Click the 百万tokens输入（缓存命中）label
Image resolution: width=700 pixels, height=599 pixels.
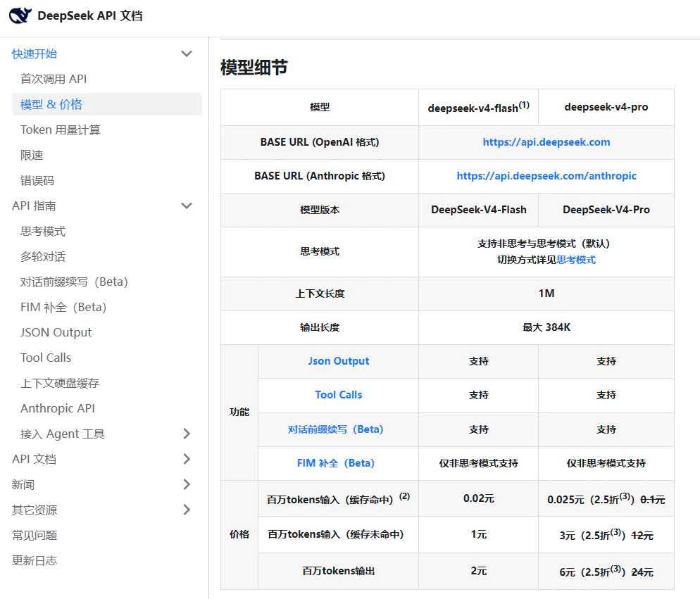click(339, 499)
